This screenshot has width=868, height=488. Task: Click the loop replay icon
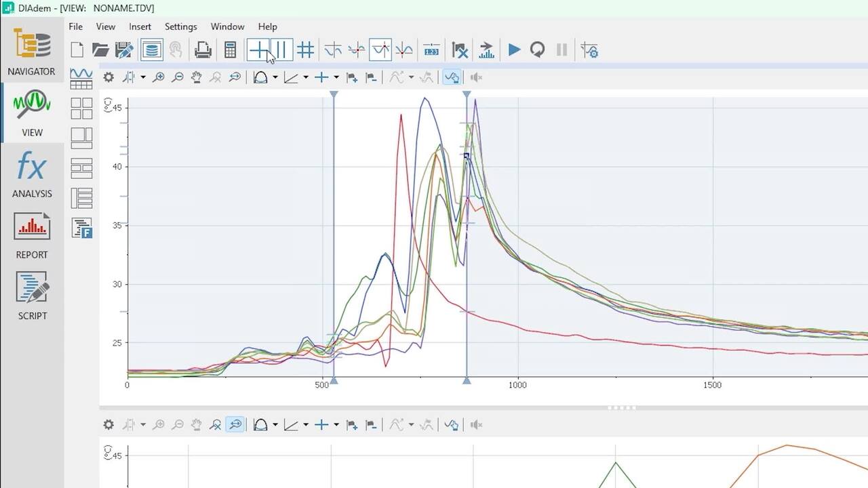(537, 50)
